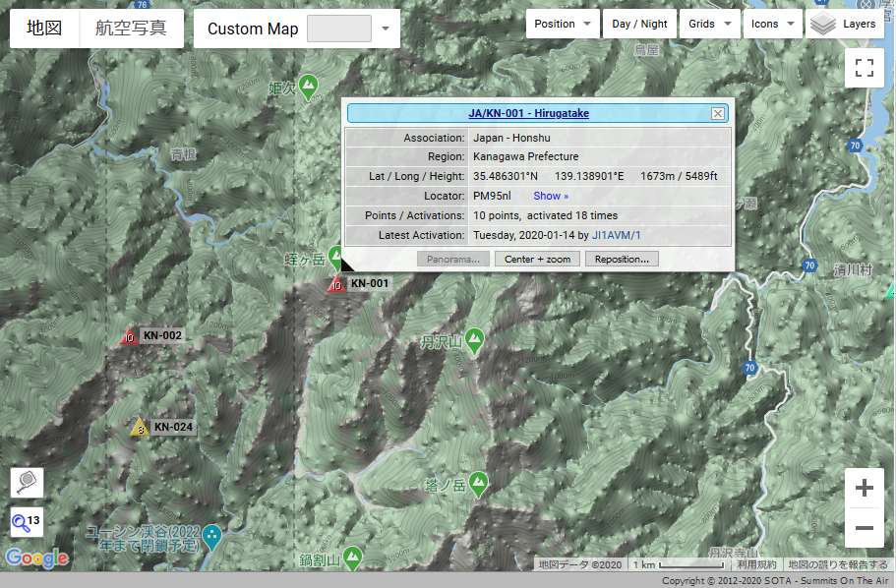896x588 pixels.
Task: Open the Layers panel
Action: click(844, 25)
